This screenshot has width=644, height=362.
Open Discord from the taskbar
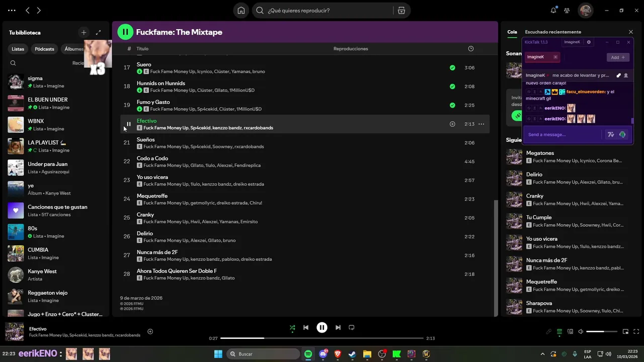tap(323, 354)
